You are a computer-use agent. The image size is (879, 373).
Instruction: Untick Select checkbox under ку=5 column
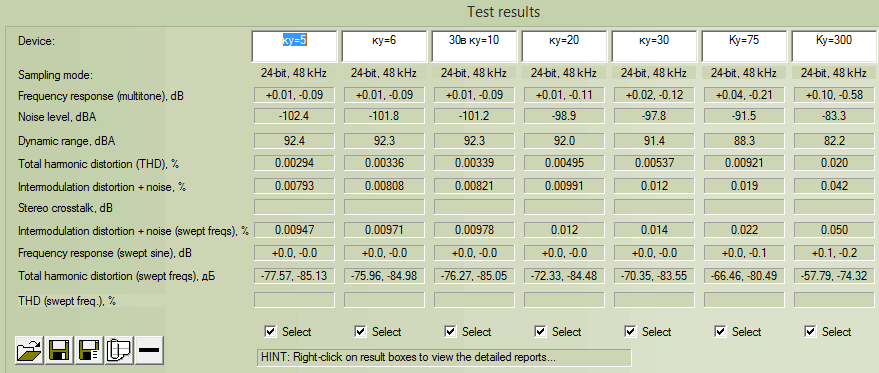point(270,331)
